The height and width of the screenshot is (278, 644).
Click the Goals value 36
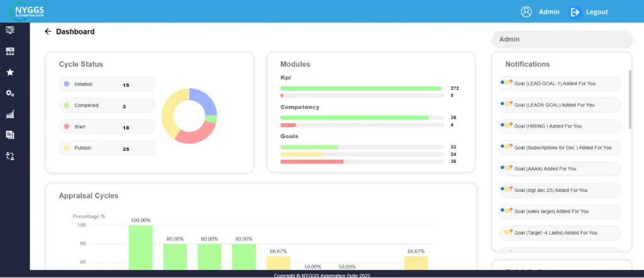[453, 162]
